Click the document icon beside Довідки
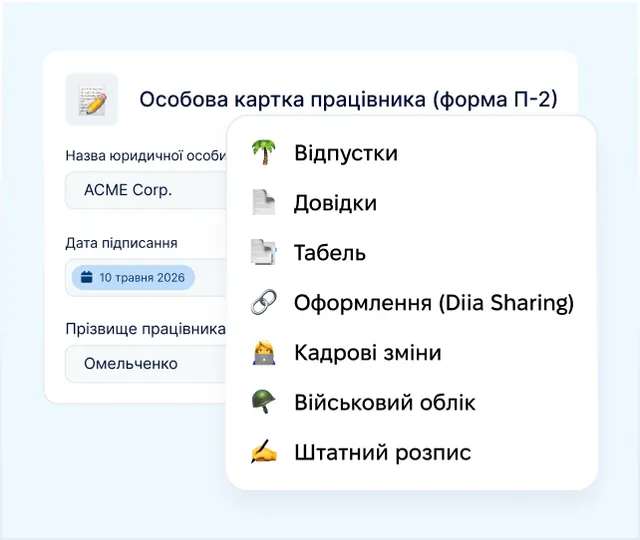The width and height of the screenshot is (640, 540). [x=264, y=202]
